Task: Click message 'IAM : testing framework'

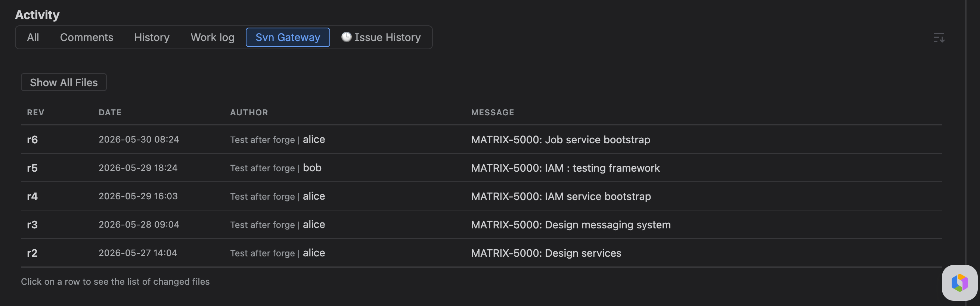Action: [x=602, y=168]
